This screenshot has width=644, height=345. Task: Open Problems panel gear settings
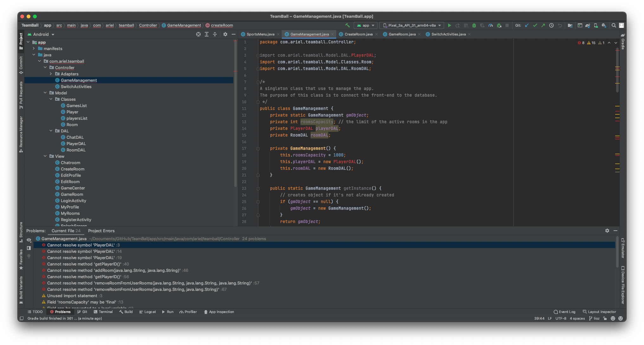(607, 231)
